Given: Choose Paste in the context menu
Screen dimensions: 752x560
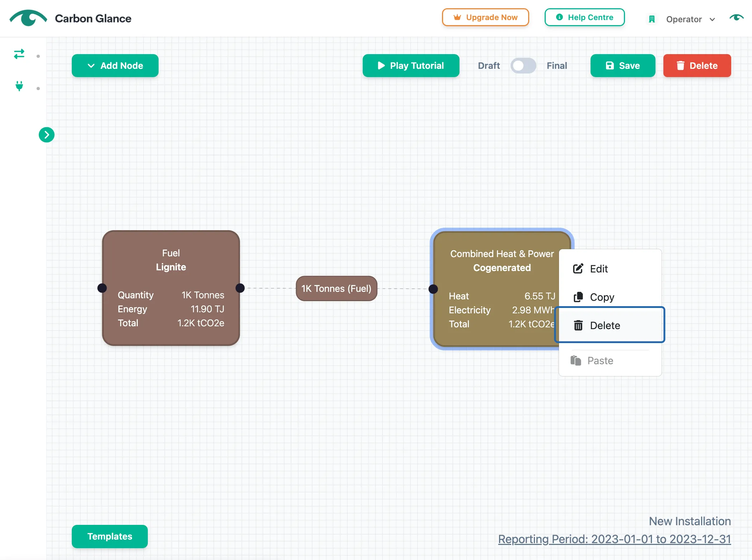Looking at the screenshot, I should pyautogui.click(x=610, y=360).
